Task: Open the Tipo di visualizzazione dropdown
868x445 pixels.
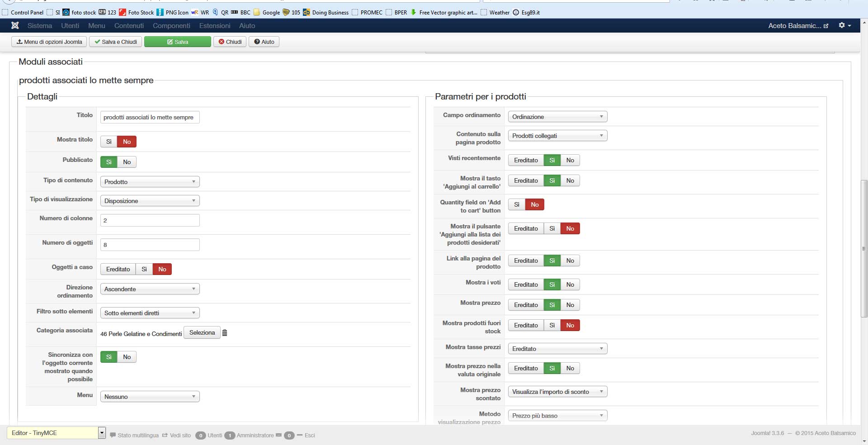Action: click(150, 201)
